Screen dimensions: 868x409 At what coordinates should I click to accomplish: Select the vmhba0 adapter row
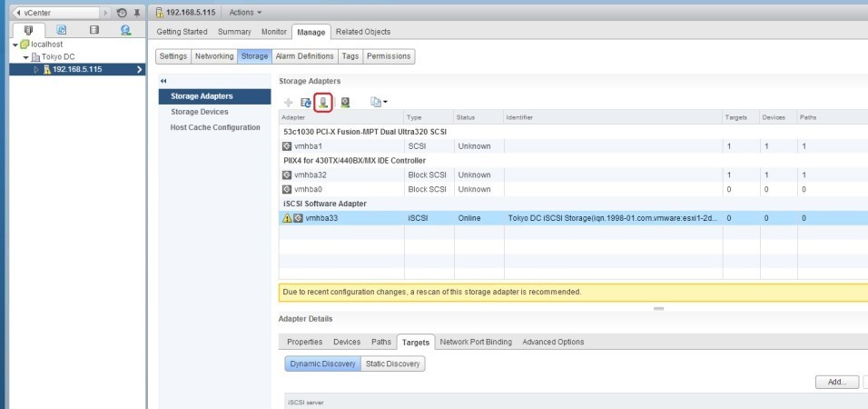pos(574,189)
